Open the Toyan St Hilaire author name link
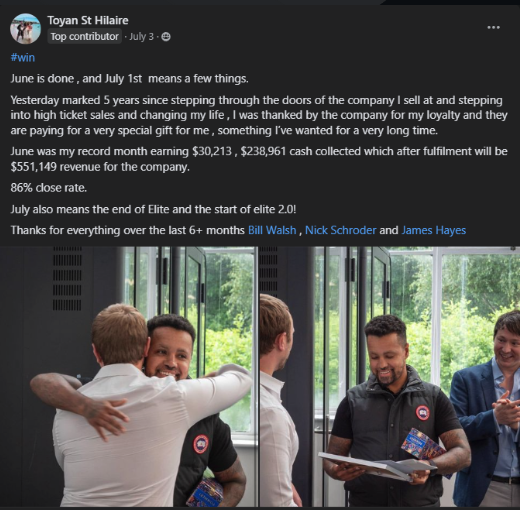The width and height of the screenshot is (520, 510). coord(88,20)
